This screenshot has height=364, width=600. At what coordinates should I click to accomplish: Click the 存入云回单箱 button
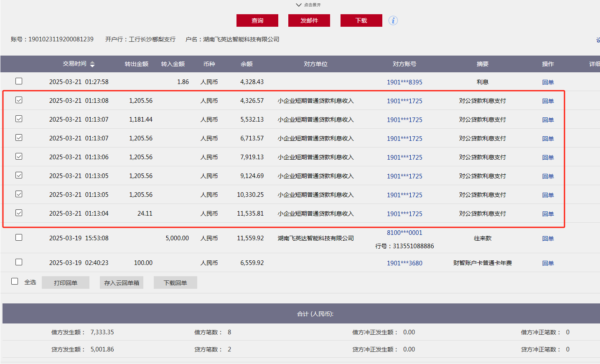[x=122, y=283]
